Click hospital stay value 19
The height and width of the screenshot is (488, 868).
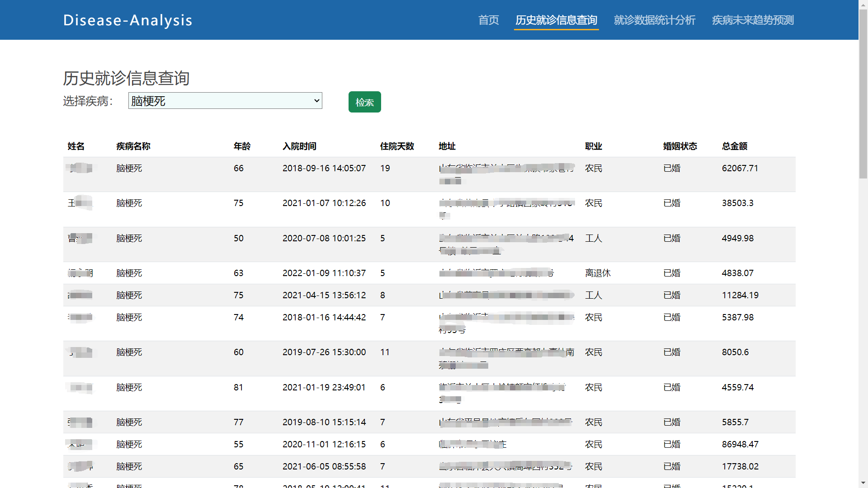pos(385,169)
